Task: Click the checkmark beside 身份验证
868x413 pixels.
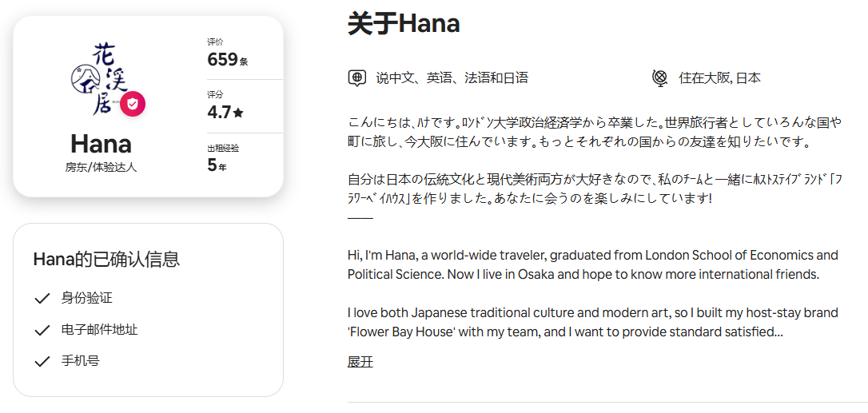Action: point(42,299)
